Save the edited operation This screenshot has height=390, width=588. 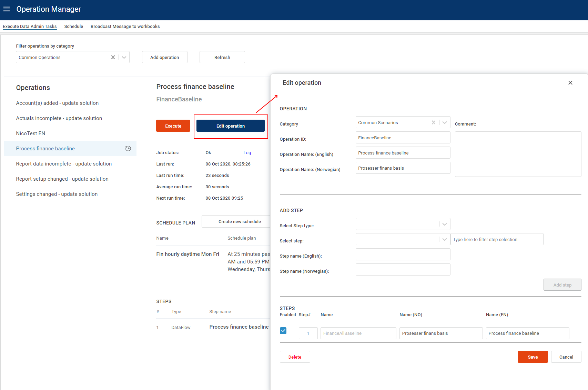tap(533, 357)
